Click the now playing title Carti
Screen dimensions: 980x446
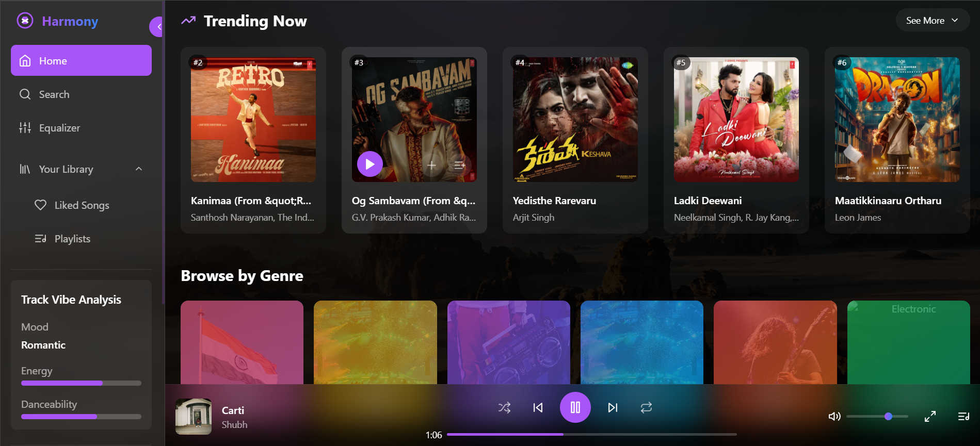[233, 410]
